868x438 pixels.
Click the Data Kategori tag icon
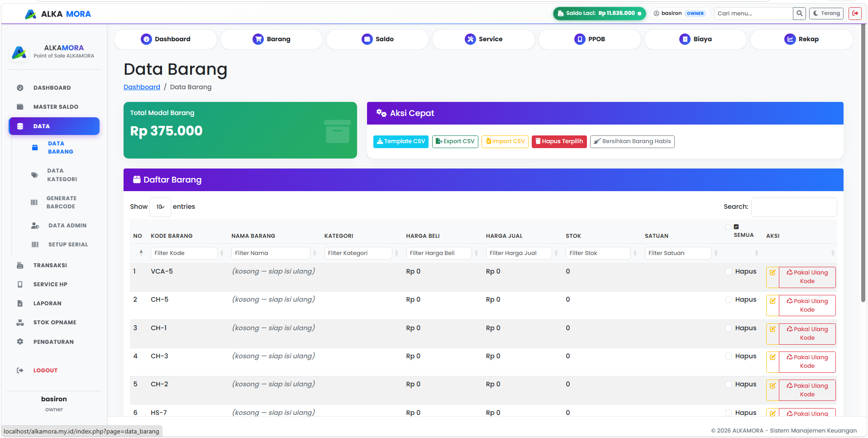pos(34,175)
